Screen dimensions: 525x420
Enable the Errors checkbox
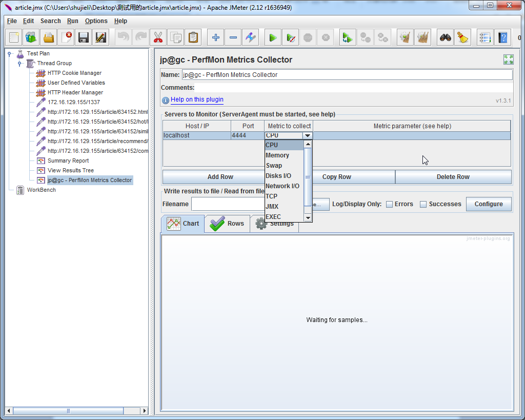(x=390, y=204)
